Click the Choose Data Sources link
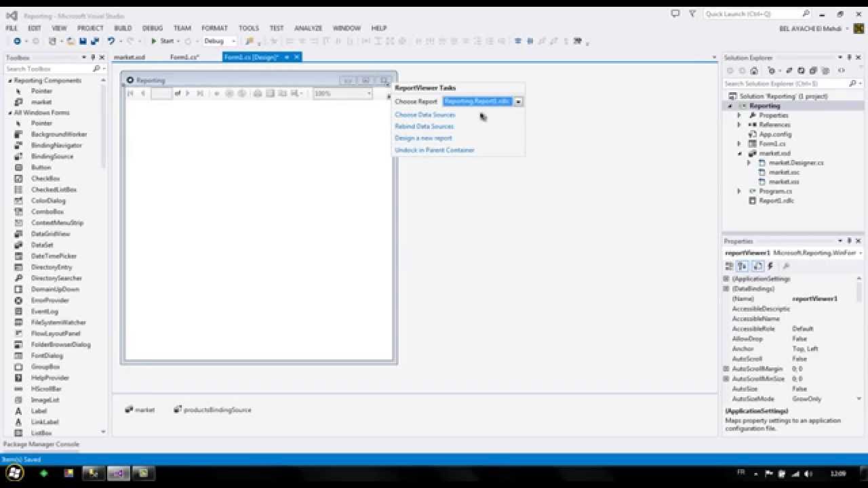Screen dimensions: 868x488 (x=425, y=115)
